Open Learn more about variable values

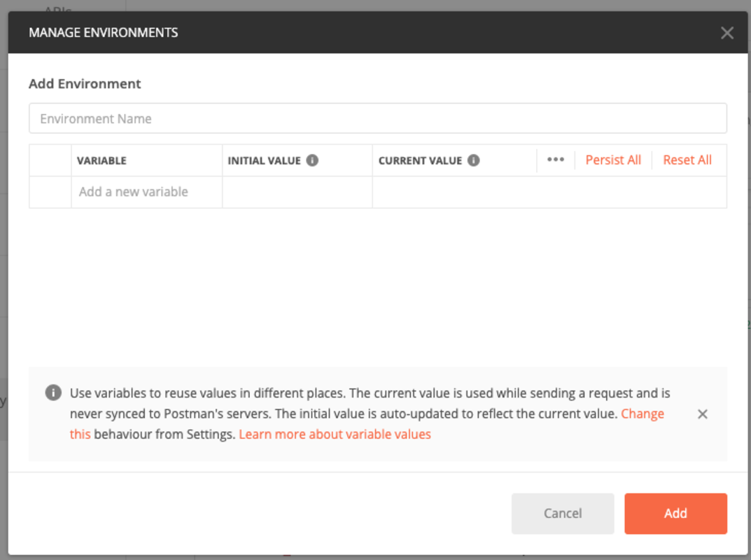(x=335, y=434)
